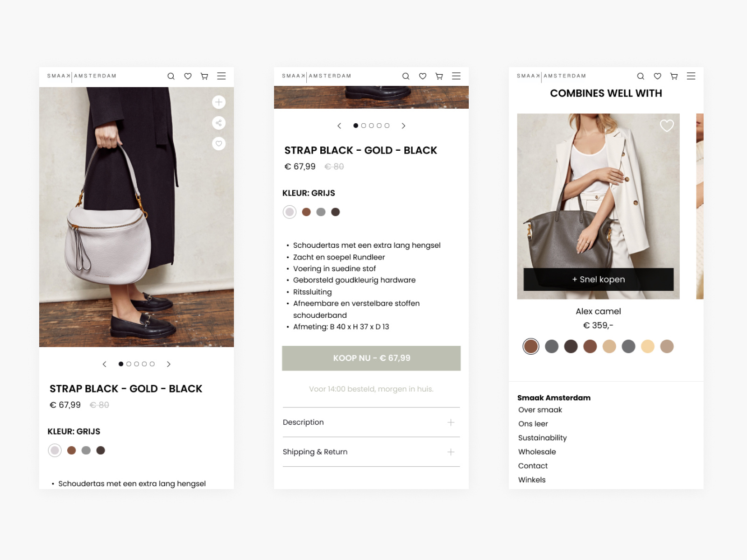
Task: Open the search icon in the right screen header
Action: click(641, 76)
